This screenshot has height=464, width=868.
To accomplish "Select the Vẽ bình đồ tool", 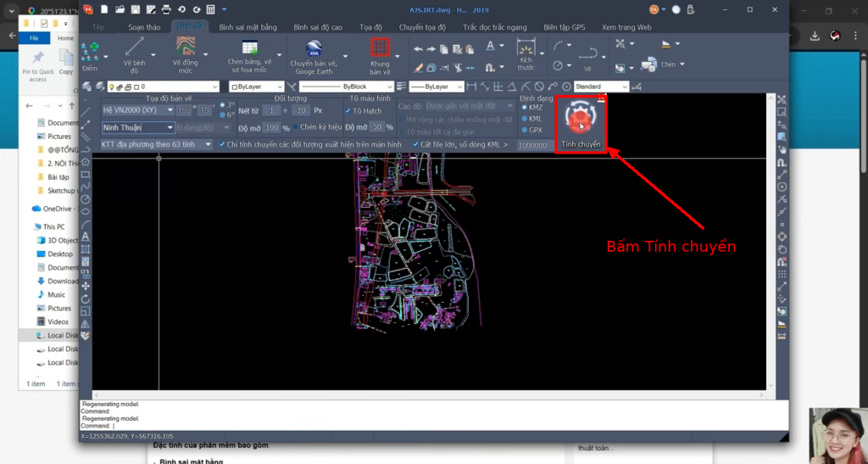I will pos(135,55).
